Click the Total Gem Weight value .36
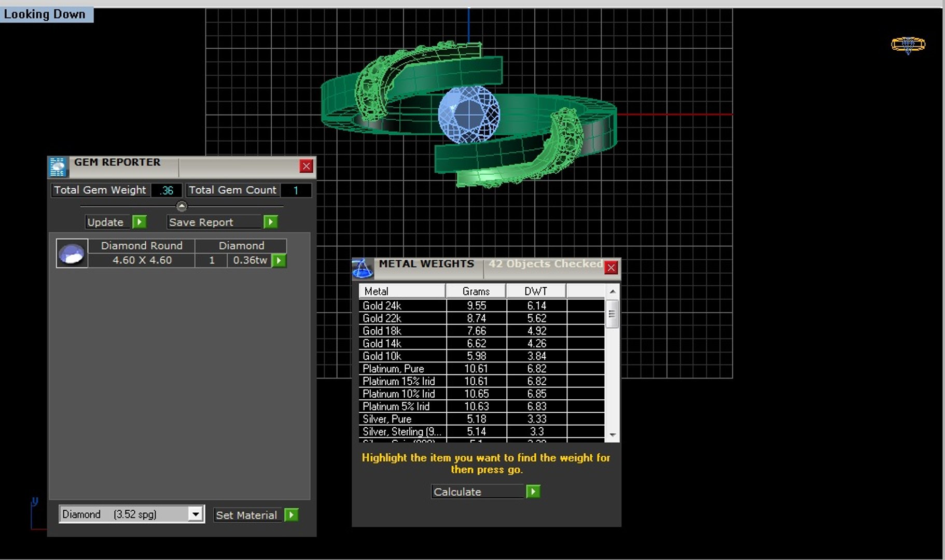Screen dimensions: 945x560 click(166, 190)
